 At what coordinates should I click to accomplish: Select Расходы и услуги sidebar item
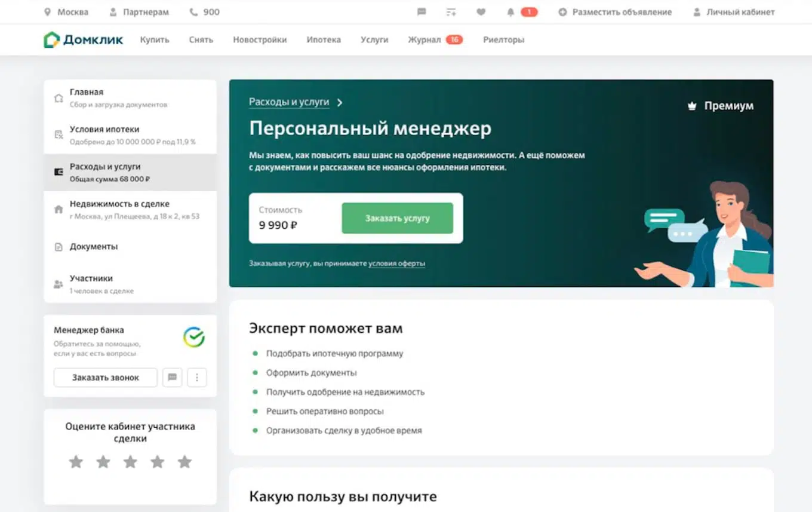coord(130,173)
